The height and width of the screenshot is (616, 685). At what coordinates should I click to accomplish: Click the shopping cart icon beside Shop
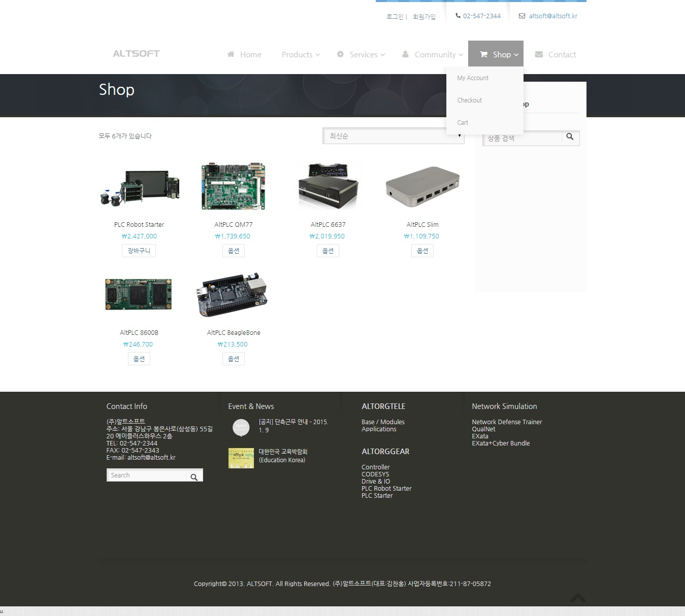(x=483, y=54)
